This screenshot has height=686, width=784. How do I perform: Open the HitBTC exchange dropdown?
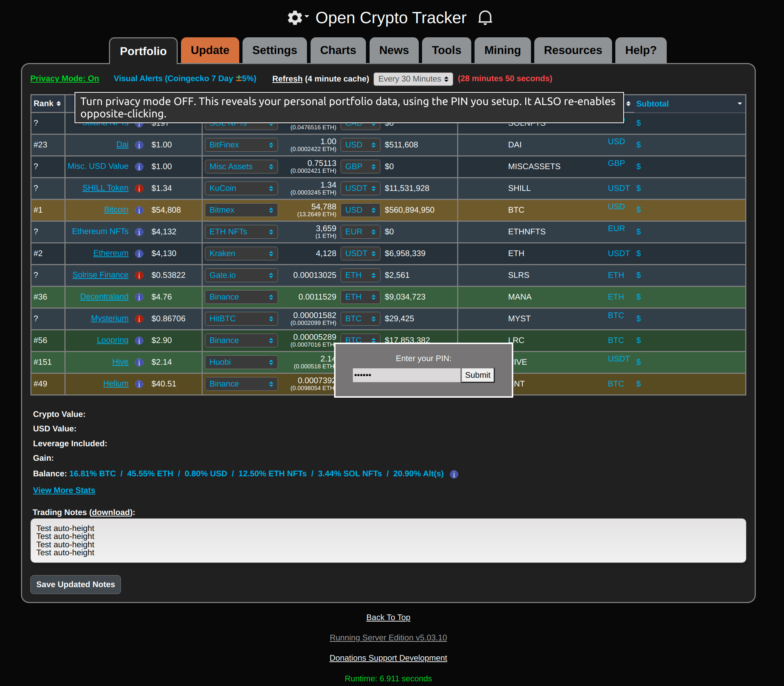[x=241, y=318]
